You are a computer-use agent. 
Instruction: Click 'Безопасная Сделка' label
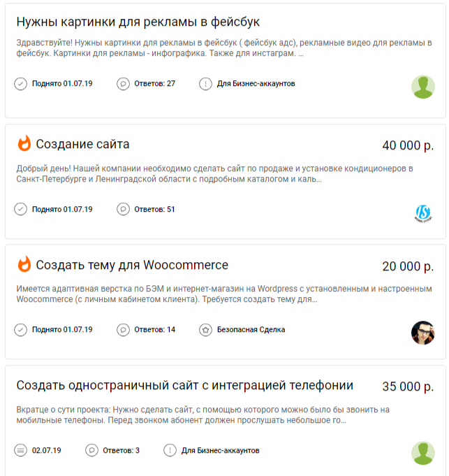[x=251, y=330]
